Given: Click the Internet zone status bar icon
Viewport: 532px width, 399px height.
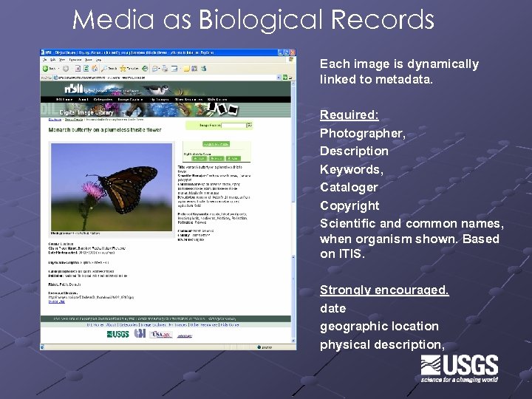Looking at the screenshot, I should coord(259,347).
